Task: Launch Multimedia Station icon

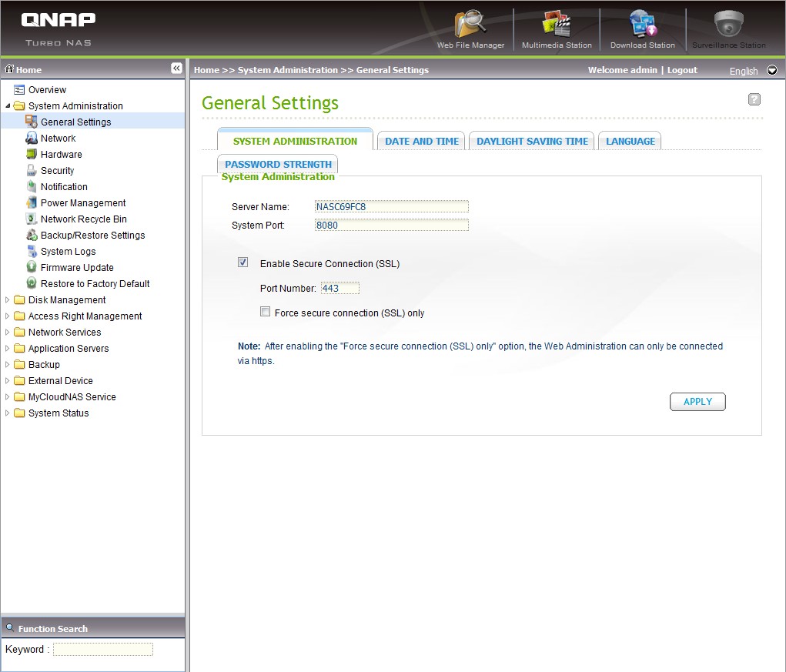Action: [x=556, y=25]
